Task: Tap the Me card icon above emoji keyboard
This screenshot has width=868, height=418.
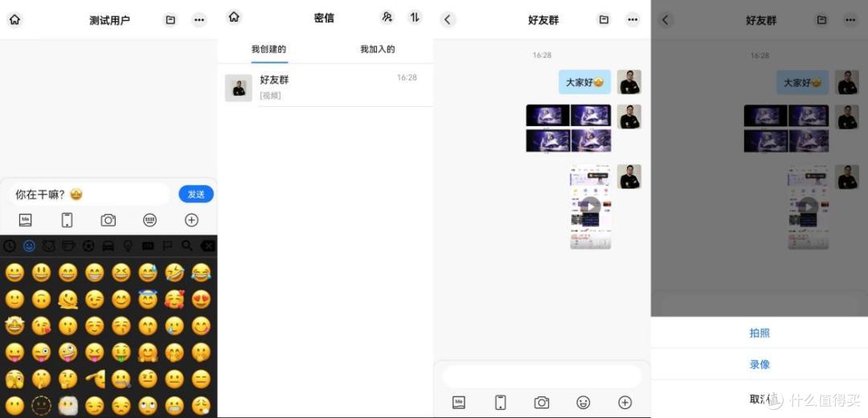Action: point(26,219)
